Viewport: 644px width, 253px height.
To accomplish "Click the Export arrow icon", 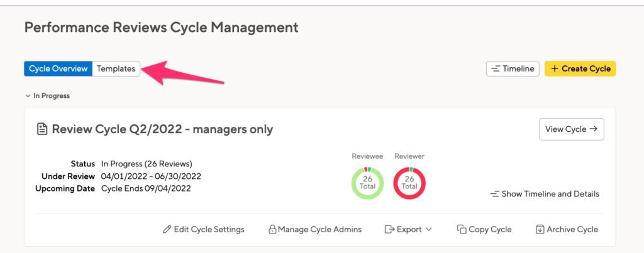I will coord(389,229).
